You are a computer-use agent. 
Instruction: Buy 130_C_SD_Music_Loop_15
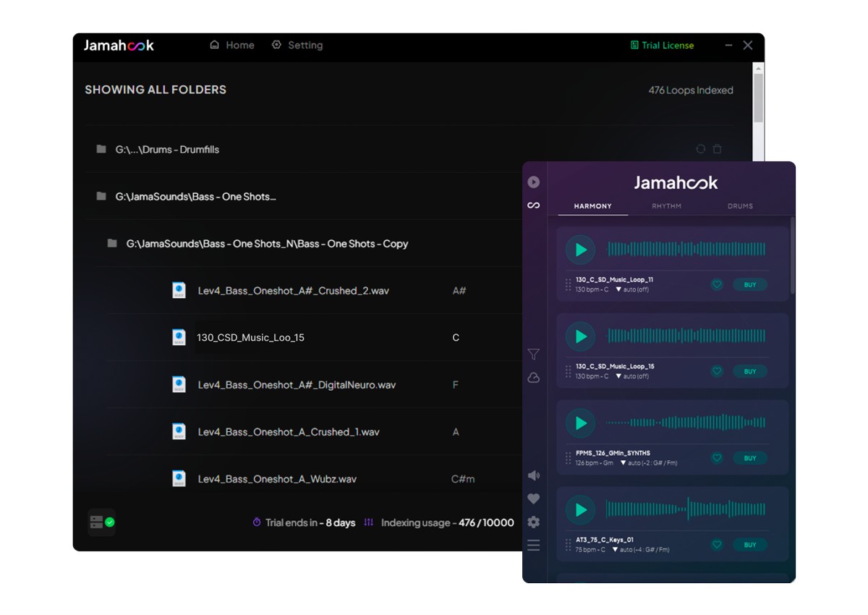click(750, 371)
